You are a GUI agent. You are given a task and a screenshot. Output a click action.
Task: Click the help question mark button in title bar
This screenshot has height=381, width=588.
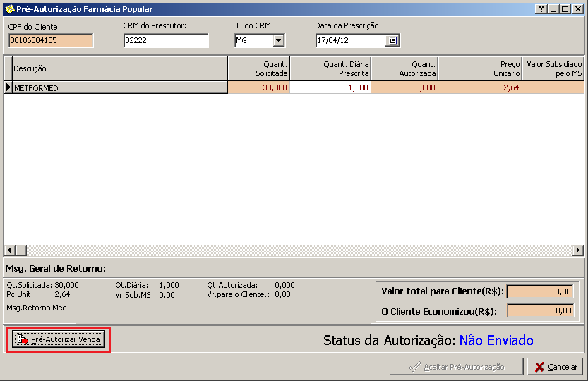pos(541,9)
